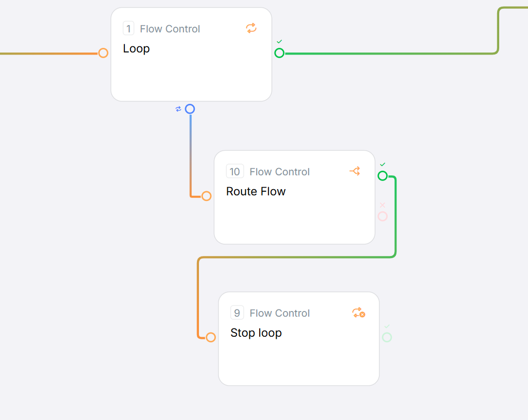Click the faded checkmark beside Stop loop node
Screen dimensions: 528x420
[387, 326]
